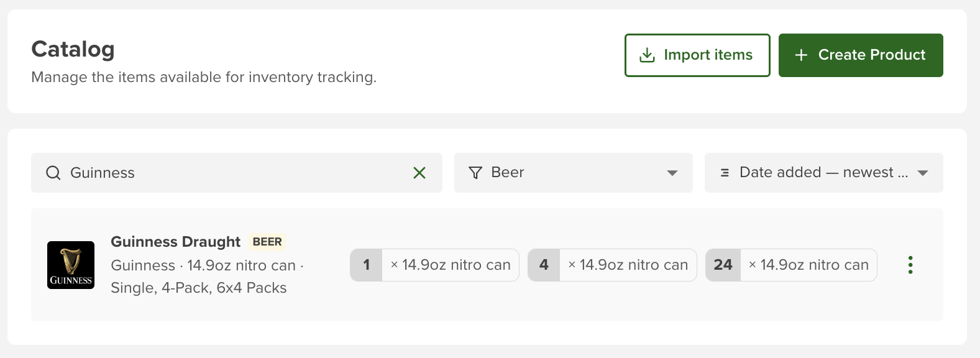Click the Date added — newest sort label
980x358 pixels.
coord(824,172)
